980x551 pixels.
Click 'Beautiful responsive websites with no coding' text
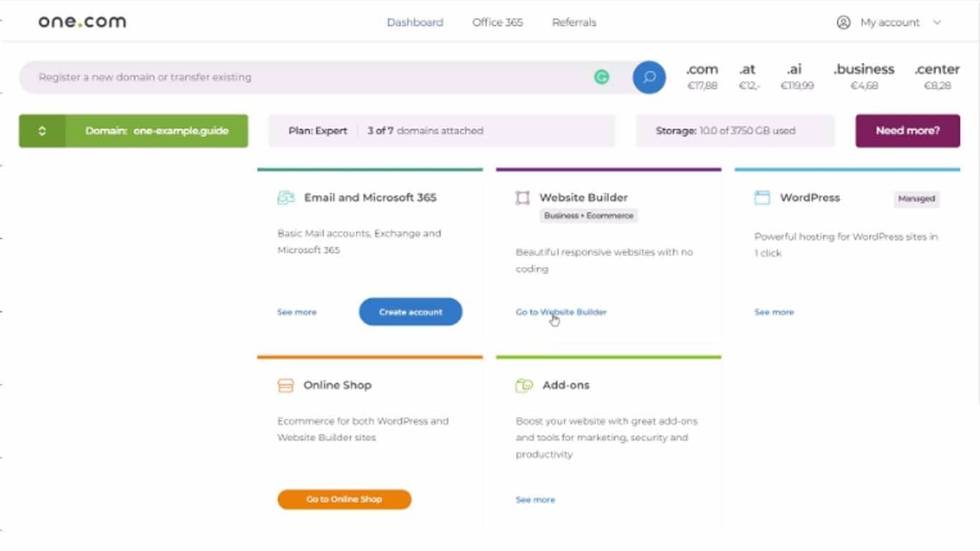pyautogui.click(x=604, y=260)
